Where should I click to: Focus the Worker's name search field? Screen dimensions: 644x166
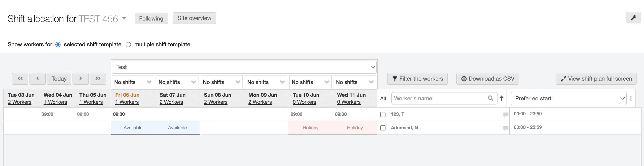tap(439, 98)
